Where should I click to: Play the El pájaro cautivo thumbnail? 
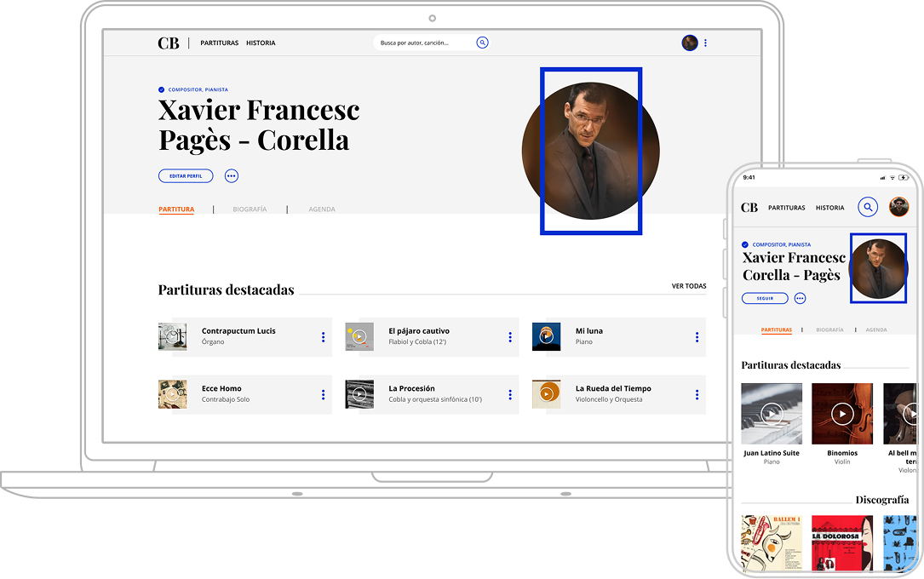tap(359, 337)
